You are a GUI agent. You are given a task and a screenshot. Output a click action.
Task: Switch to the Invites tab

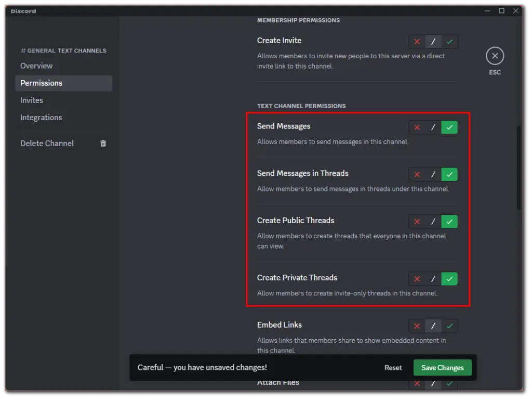pos(32,100)
